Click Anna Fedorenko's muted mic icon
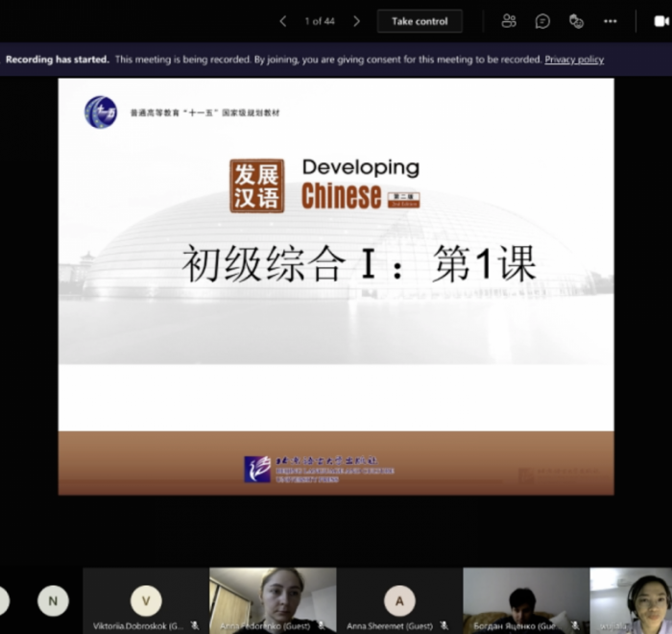The width and height of the screenshot is (672, 634). click(x=321, y=626)
